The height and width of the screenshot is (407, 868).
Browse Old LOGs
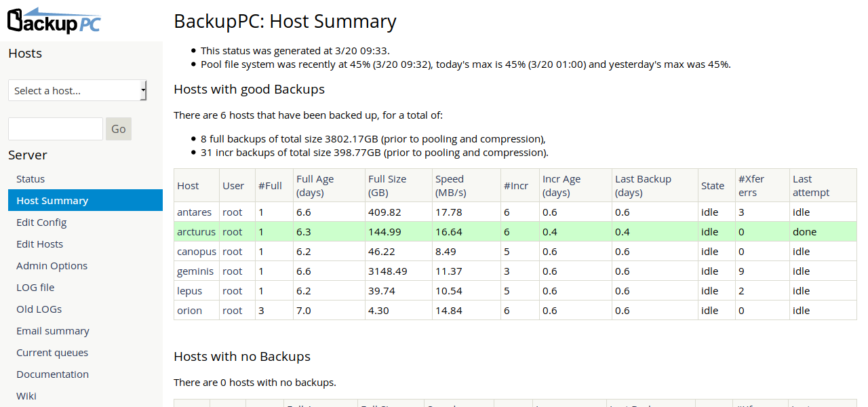click(39, 309)
